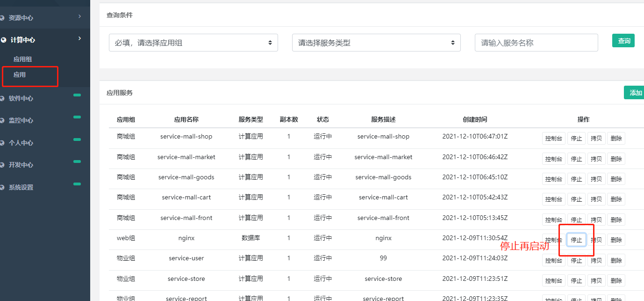The image size is (644, 301).
Task: Select 应用组 in the sidebar submenu
Action: click(x=22, y=59)
